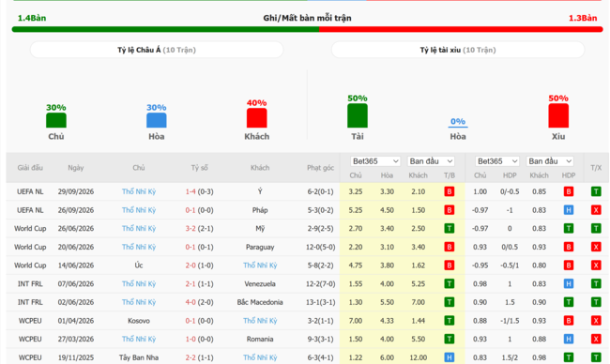
Task: Click the 1.5/2 handicap in the Tây Ban Nha row
Action: (510, 357)
